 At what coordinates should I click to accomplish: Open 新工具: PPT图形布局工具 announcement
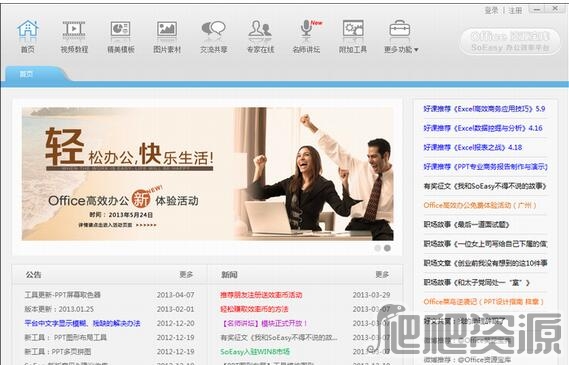65,337
